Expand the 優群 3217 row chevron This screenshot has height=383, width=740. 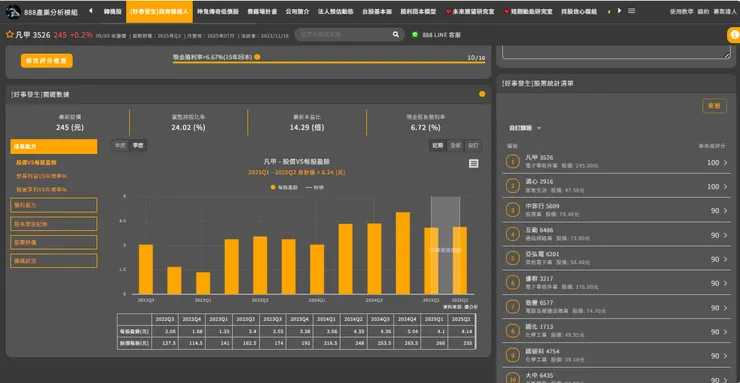pyautogui.click(x=725, y=283)
